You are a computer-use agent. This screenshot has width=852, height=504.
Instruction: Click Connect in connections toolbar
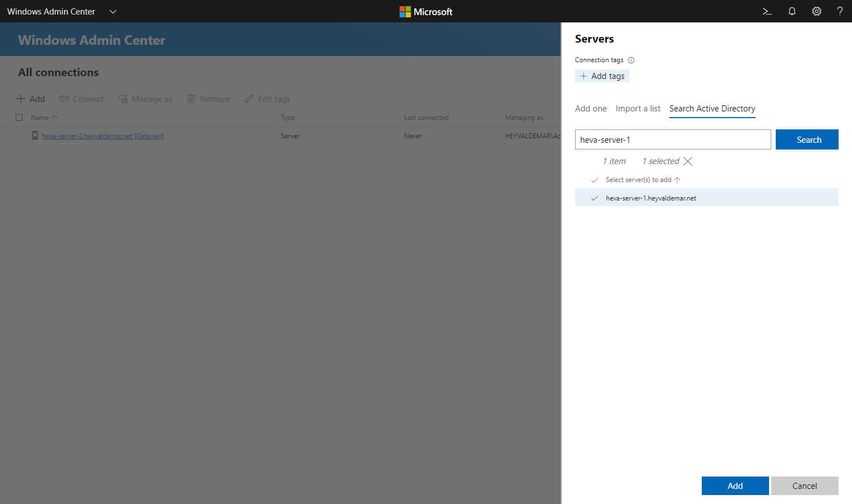[81, 99]
